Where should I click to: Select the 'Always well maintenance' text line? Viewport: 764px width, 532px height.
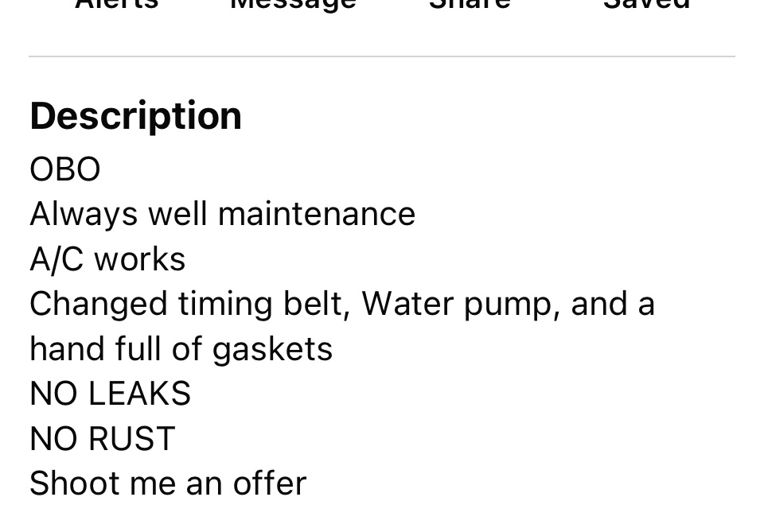222,214
